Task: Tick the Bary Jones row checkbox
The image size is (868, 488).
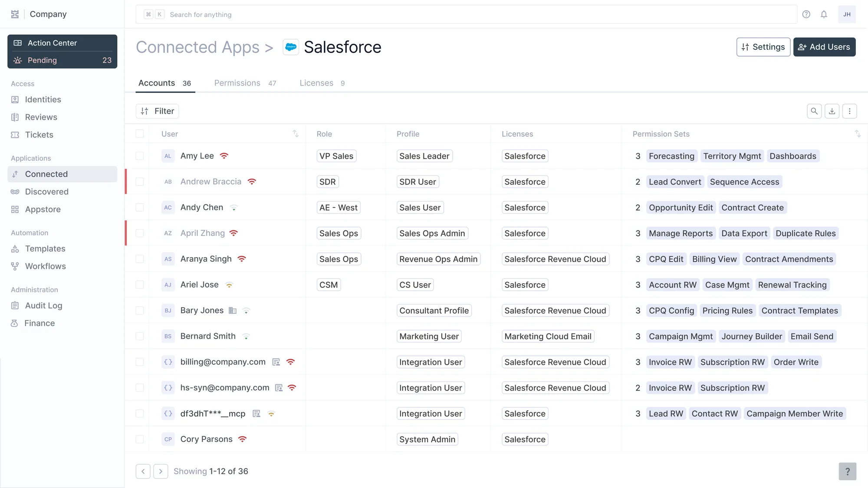Action: (x=140, y=311)
